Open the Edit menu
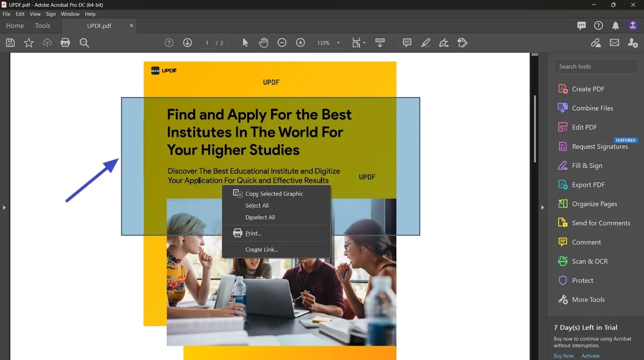 click(x=20, y=14)
